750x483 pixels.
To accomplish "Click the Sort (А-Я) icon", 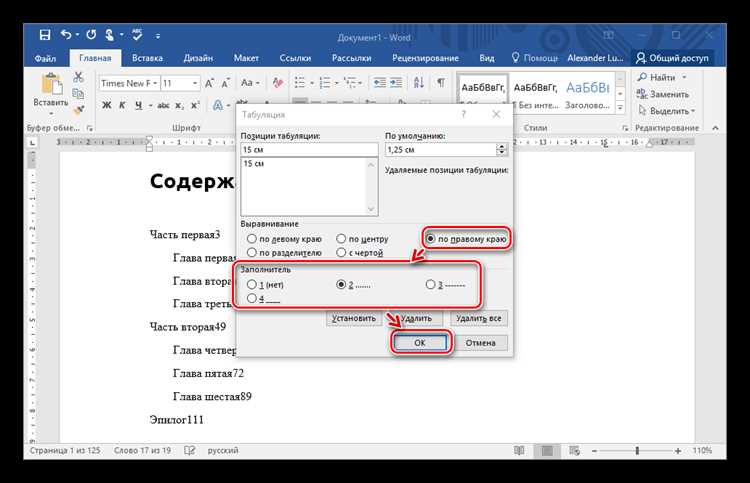I will tap(419, 83).
